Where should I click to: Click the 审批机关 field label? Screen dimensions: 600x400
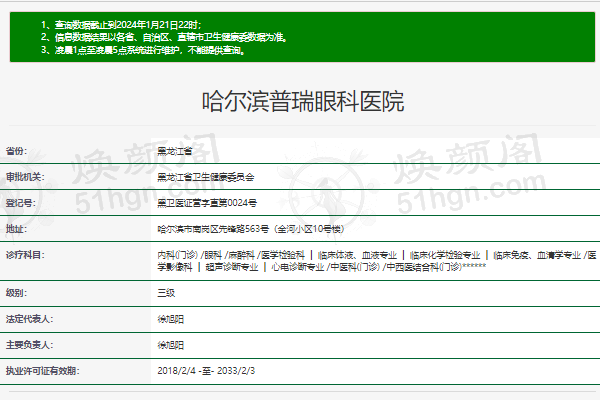pos(25,177)
